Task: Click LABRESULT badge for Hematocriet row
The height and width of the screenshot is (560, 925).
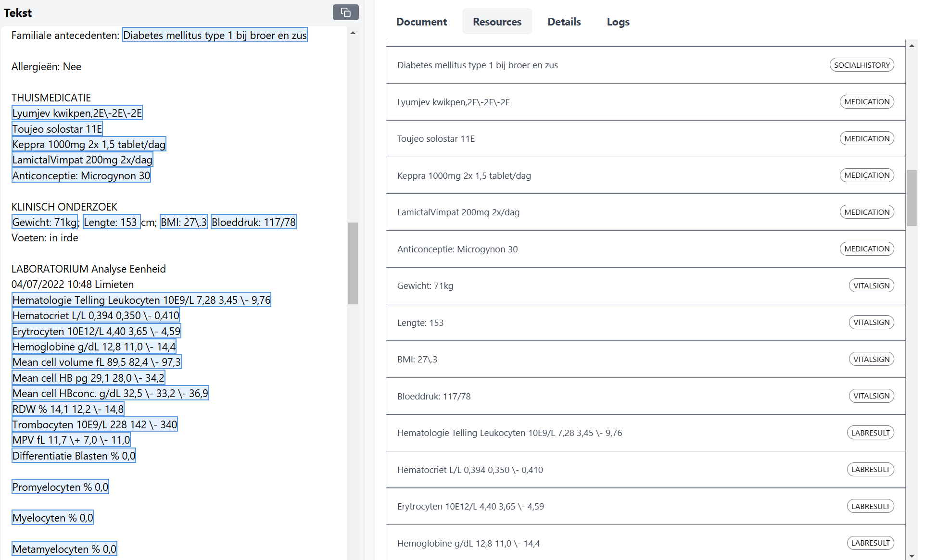Action: click(870, 470)
